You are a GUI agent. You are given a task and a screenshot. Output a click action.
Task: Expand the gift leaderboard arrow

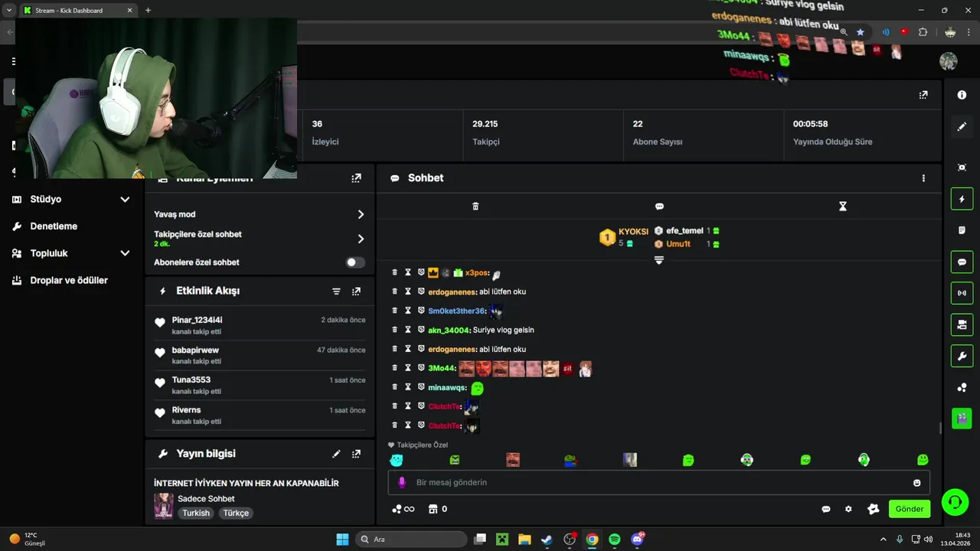coord(658,260)
